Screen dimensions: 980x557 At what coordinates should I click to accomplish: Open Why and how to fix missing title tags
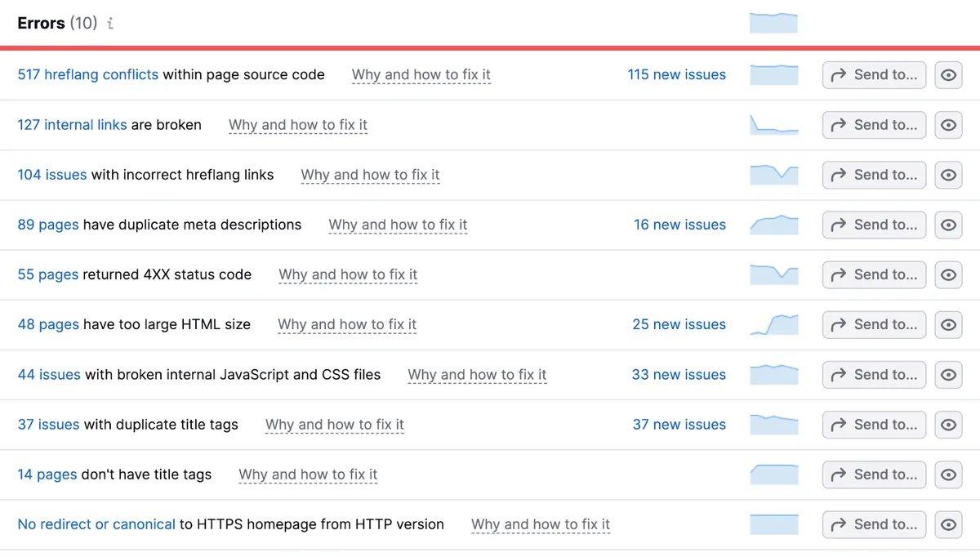pyautogui.click(x=308, y=475)
